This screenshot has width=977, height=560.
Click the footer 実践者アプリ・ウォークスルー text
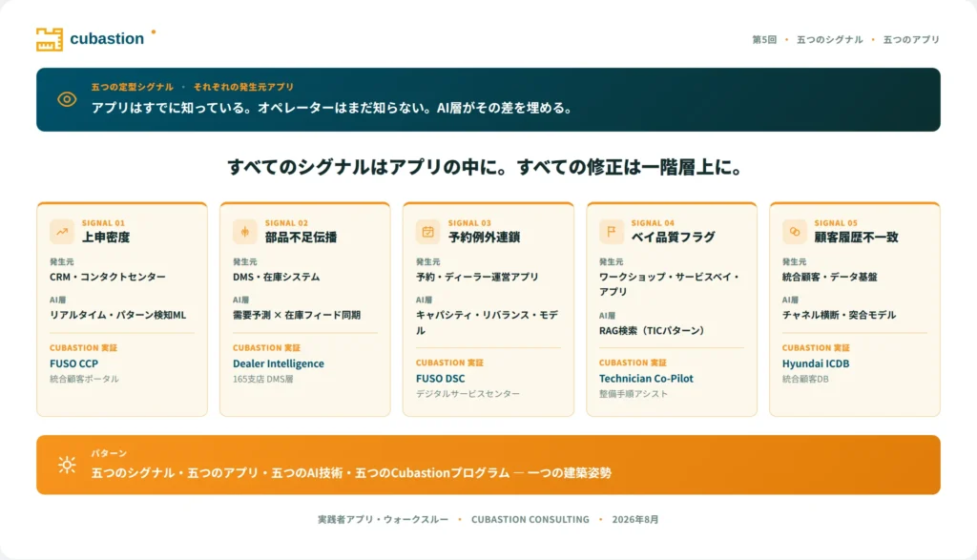[x=384, y=520]
